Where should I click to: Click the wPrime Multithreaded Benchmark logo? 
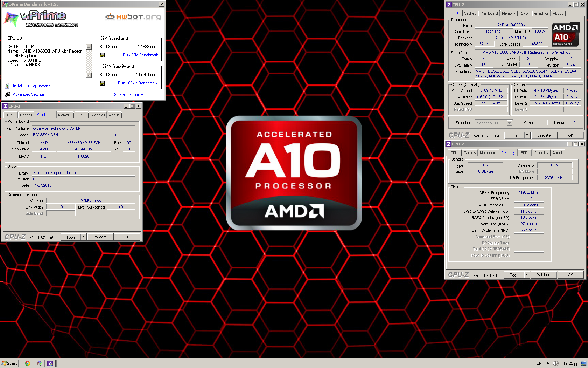pos(41,19)
